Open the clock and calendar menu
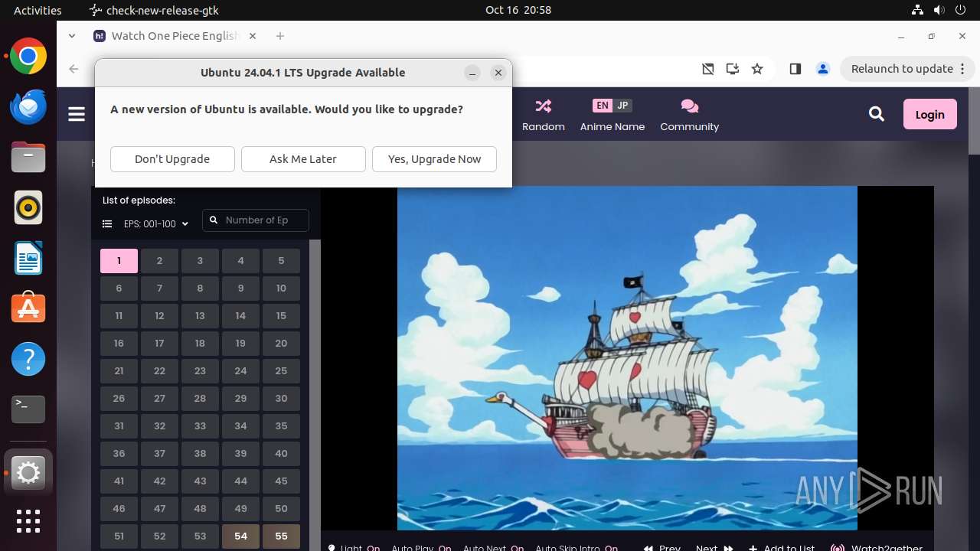This screenshot has height=551, width=980. click(x=518, y=10)
